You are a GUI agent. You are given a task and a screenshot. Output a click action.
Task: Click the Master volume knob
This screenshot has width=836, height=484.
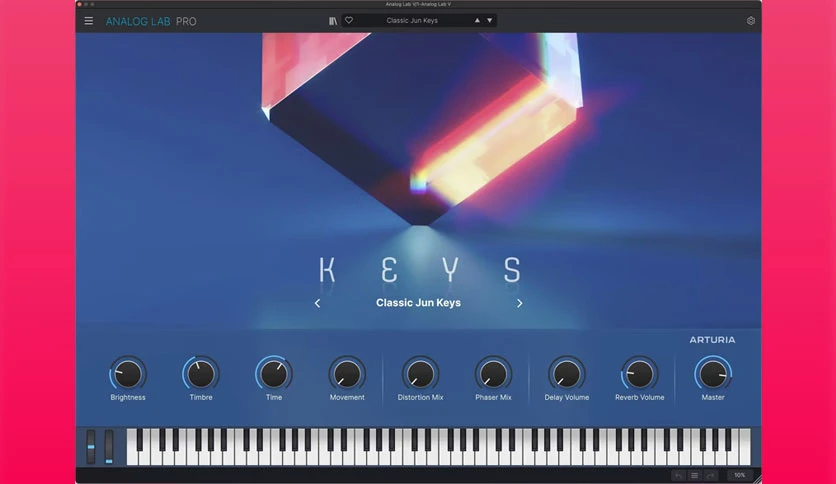click(x=713, y=373)
